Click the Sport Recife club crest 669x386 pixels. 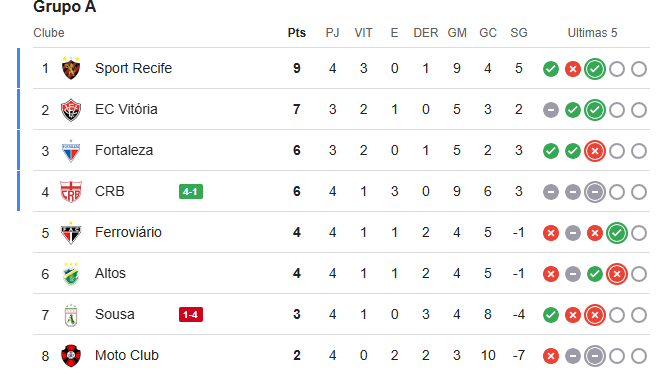click(x=71, y=68)
